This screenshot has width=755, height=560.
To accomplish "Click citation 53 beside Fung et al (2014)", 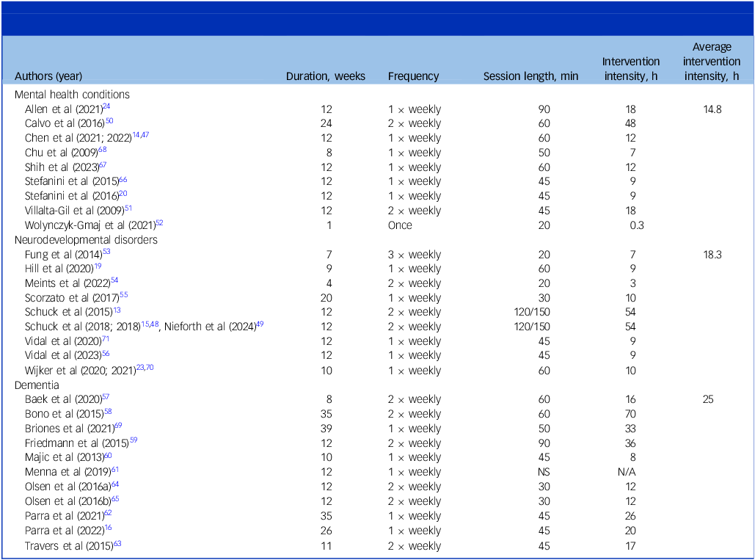I will 106,252.
